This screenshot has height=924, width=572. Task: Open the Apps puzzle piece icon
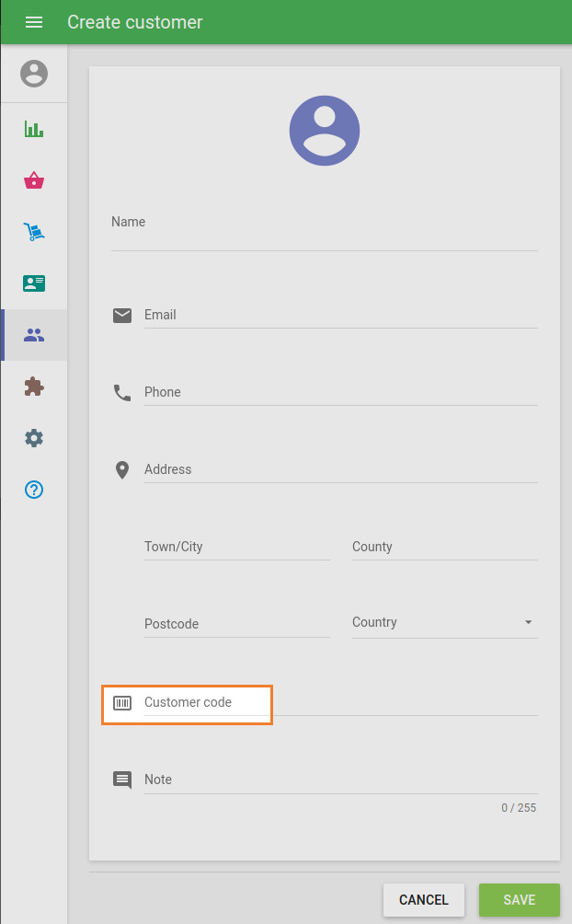click(34, 387)
